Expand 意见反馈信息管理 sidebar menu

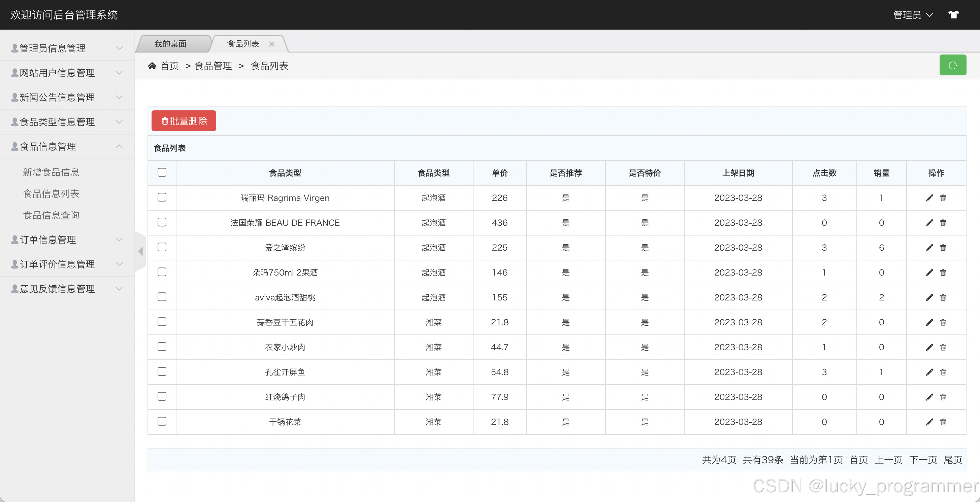click(x=67, y=289)
